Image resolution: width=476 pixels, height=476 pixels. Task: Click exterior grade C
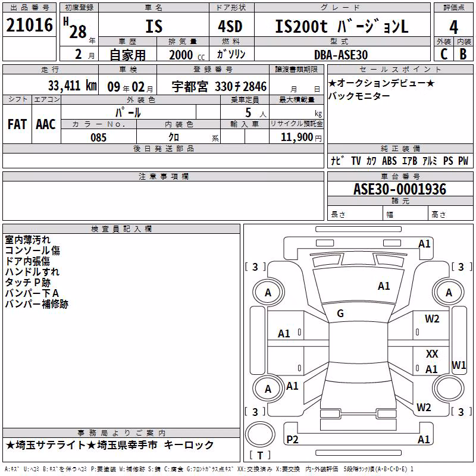click(443, 54)
